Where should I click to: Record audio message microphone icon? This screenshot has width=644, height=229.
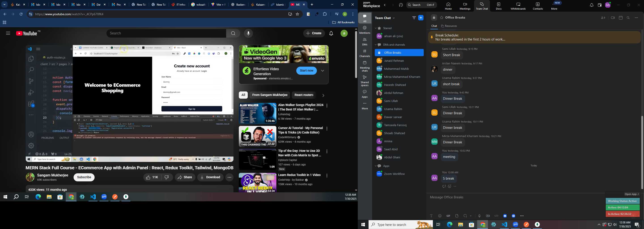479,216
